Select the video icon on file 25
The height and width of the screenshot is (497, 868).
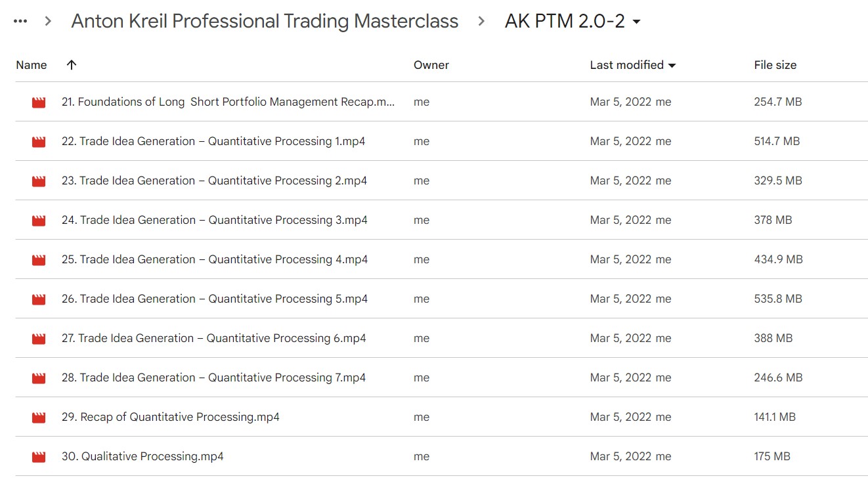pyautogui.click(x=38, y=259)
